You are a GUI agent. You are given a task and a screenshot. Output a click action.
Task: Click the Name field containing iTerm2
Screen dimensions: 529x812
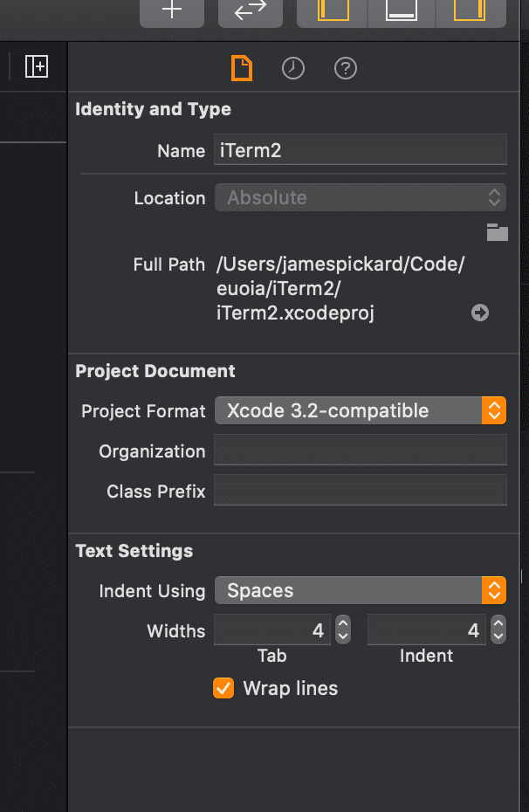[361, 150]
